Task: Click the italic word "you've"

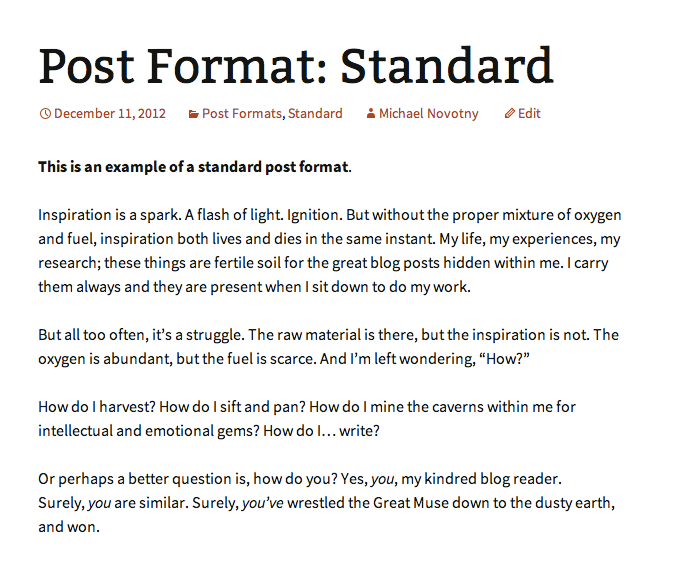Action: coord(263,502)
